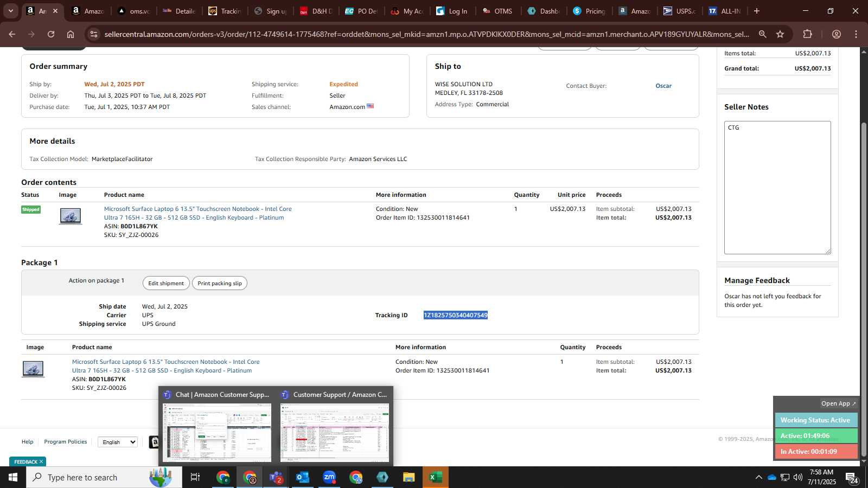Open Excel from the taskbar
Image resolution: width=868 pixels, height=488 pixels.
click(436, 477)
